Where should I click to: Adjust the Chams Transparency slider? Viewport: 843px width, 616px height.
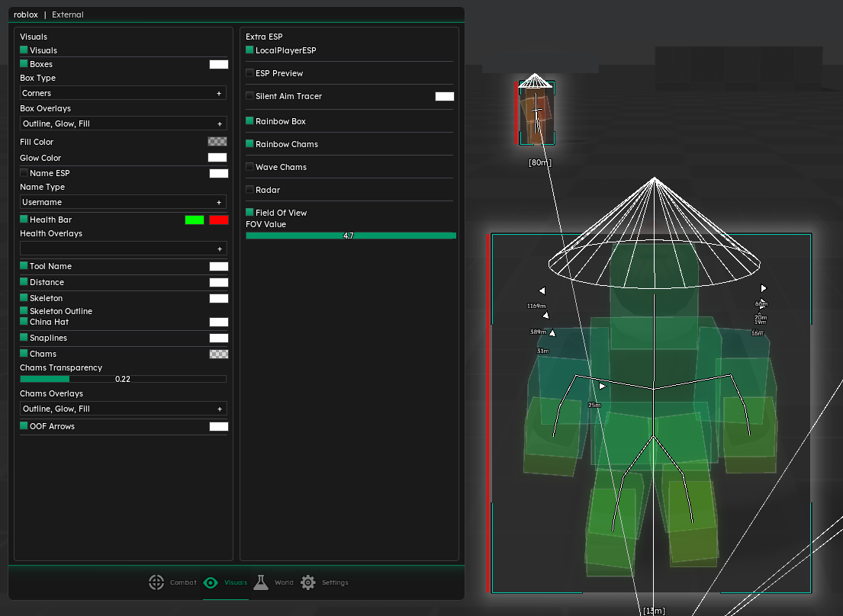(123, 379)
